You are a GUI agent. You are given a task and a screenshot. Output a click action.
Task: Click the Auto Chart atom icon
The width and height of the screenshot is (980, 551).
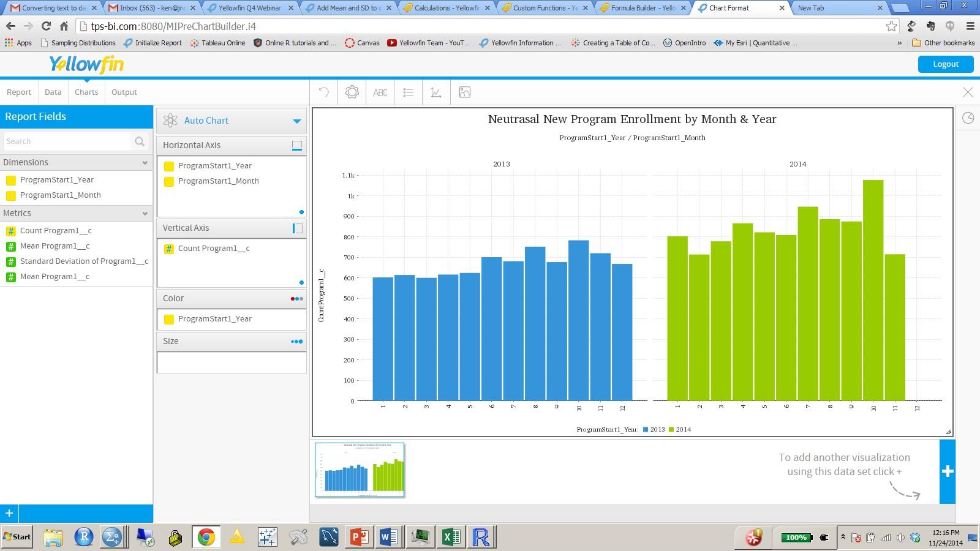click(170, 121)
